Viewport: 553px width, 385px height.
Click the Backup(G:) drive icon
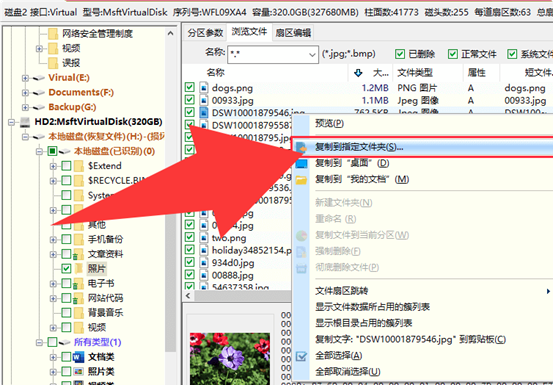[x=39, y=107]
